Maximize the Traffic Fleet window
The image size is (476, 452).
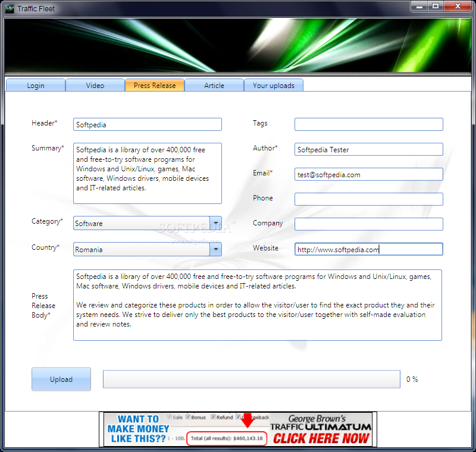pyautogui.click(x=436, y=7)
